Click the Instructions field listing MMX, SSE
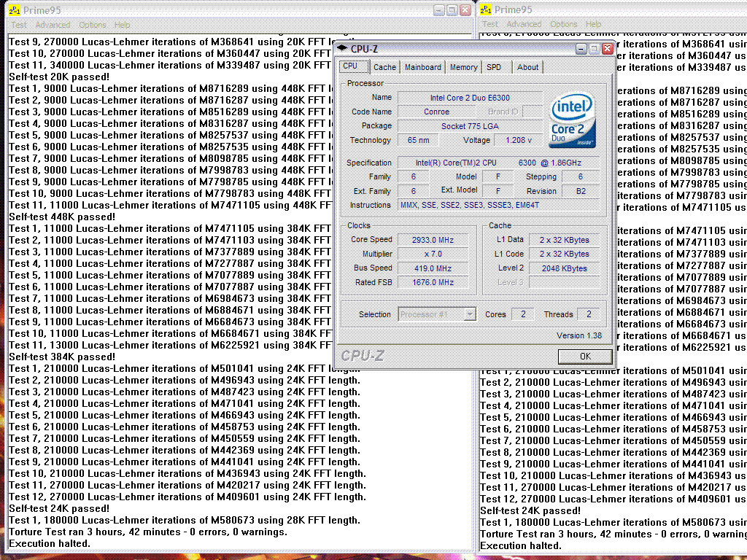 coord(498,205)
